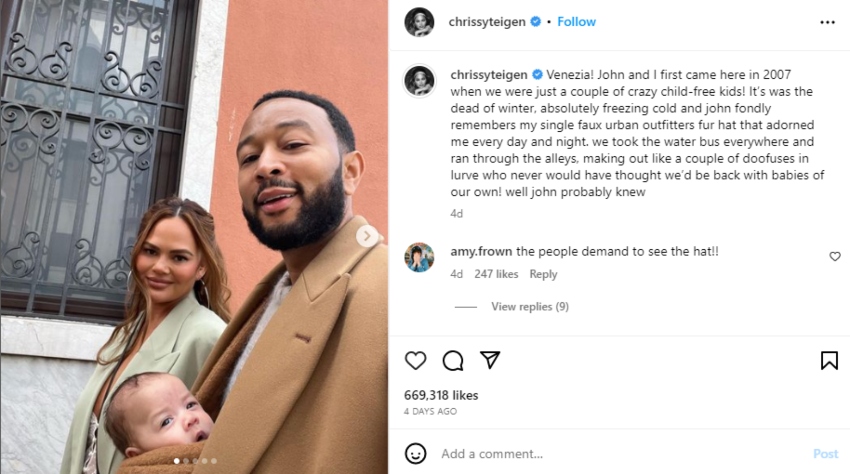
Task: Like the post with heart icon
Action: pyautogui.click(x=415, y=361)
